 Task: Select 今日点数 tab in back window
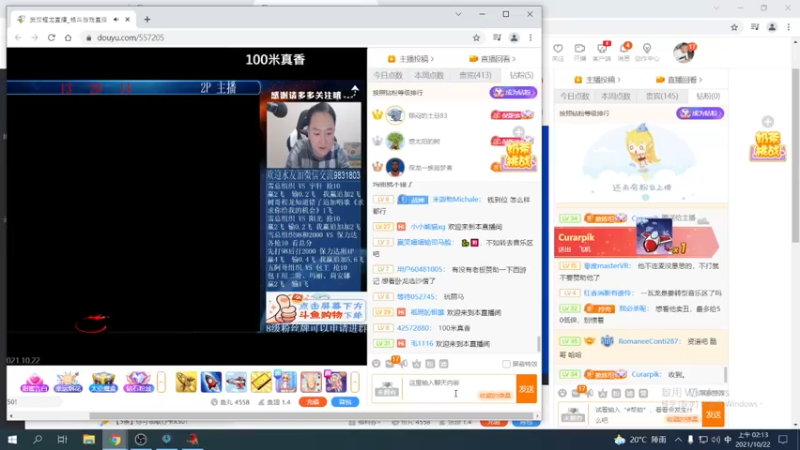click(574, 96)
